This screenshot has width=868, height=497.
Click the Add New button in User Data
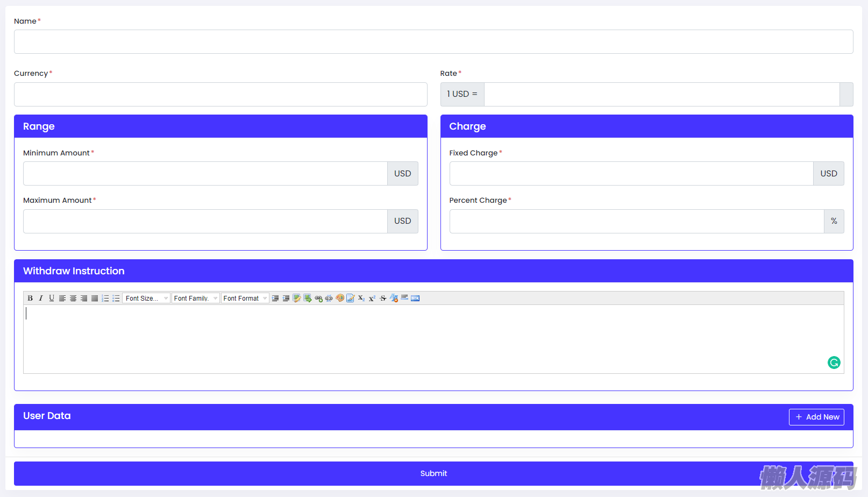click(816, 417)
